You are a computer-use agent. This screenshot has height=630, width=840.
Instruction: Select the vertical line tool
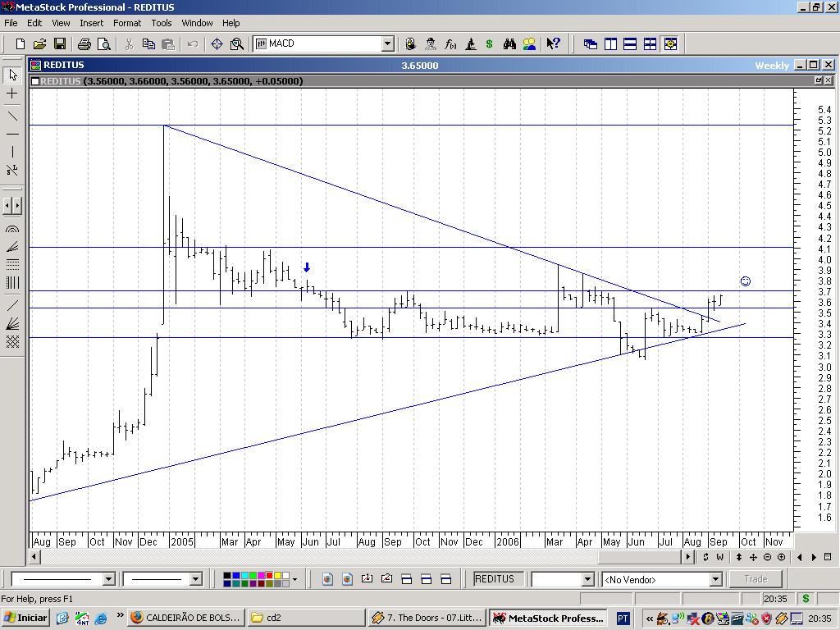pos(12,152)
